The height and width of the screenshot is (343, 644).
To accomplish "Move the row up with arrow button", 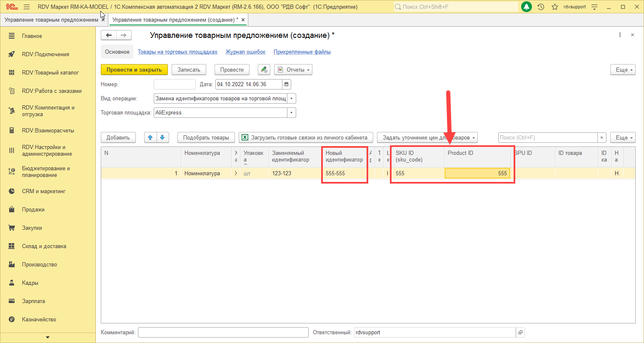I will 150,137.
